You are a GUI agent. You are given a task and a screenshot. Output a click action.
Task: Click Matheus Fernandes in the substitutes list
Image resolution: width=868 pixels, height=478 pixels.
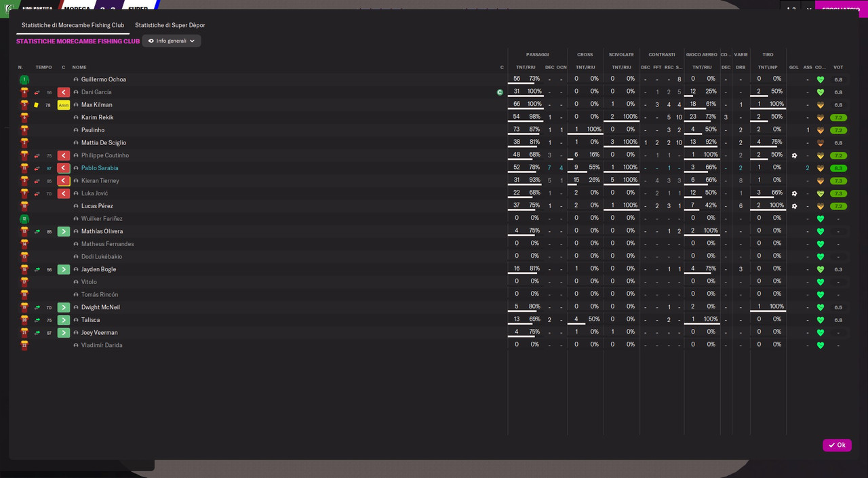pos(107,244)
